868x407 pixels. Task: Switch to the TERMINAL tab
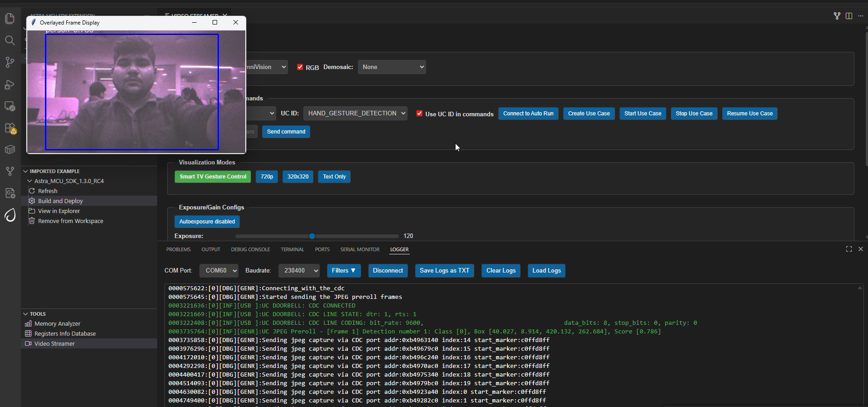tap(293, 249)
